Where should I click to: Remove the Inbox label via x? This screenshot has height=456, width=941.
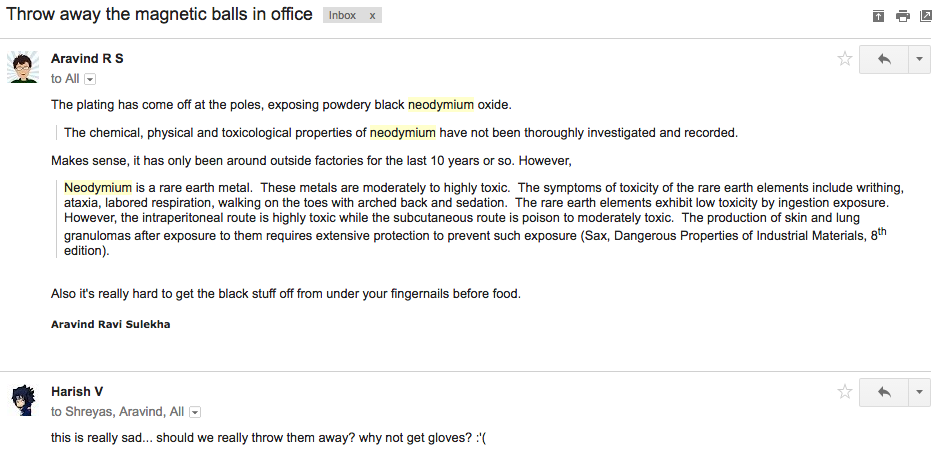click(372, 16)
